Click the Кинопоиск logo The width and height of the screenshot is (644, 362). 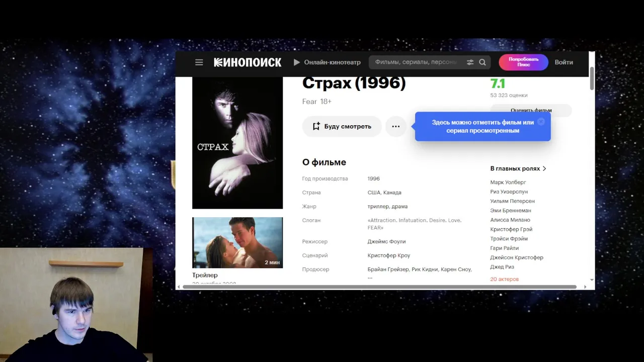(248, 62)
